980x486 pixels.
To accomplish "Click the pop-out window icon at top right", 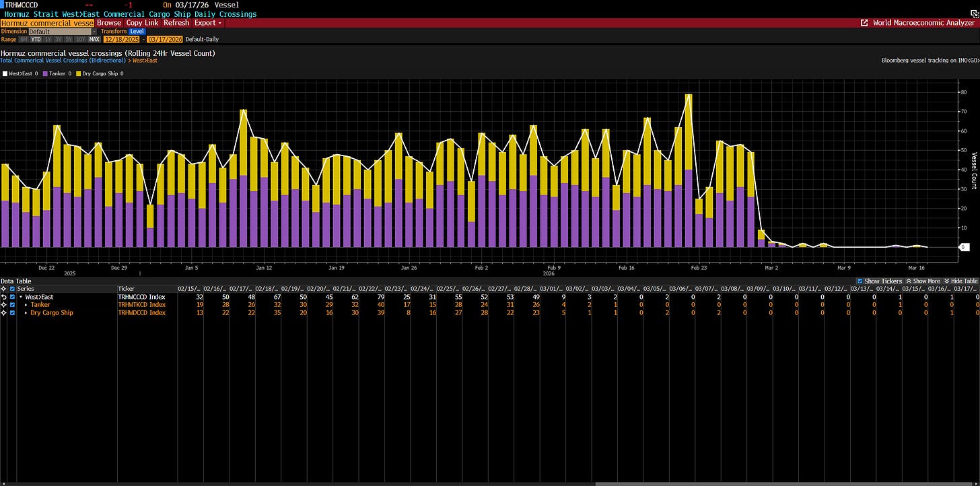I will [974, 13].
